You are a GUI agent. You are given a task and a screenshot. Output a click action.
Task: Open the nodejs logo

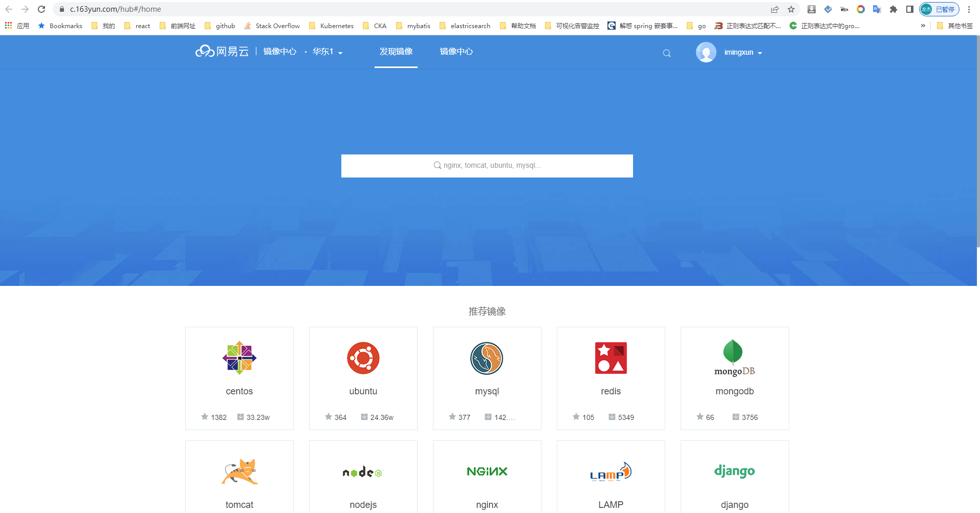tap(363, 472)
